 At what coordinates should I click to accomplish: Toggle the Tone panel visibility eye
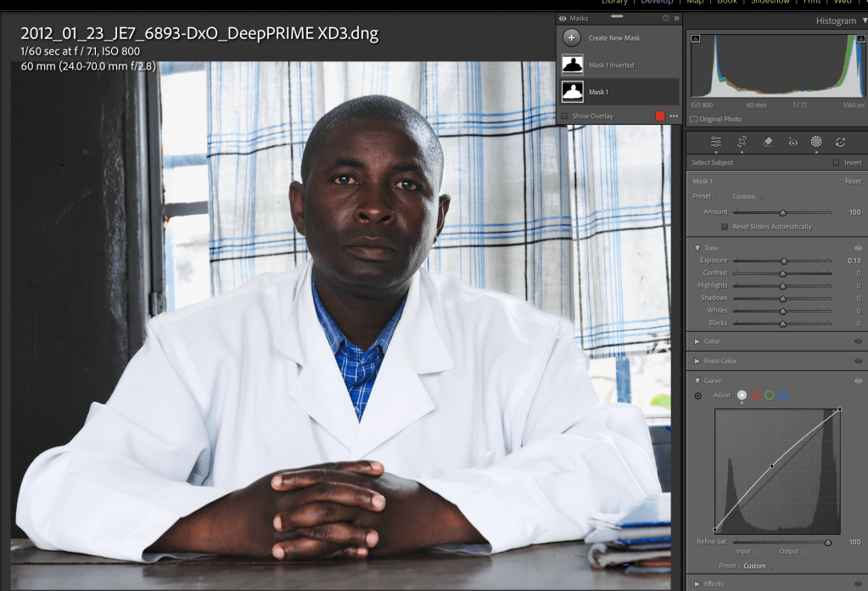coord(858,248)
